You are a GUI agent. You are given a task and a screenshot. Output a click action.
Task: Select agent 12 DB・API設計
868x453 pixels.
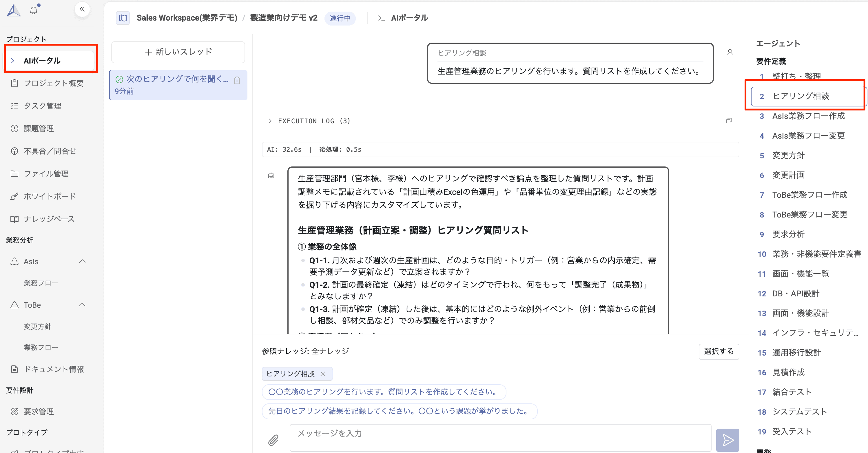[x=809, y=293]
